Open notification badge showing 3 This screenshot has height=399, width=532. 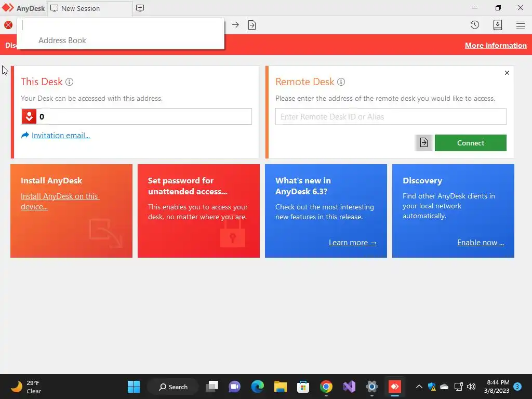(x=518, y=387)
